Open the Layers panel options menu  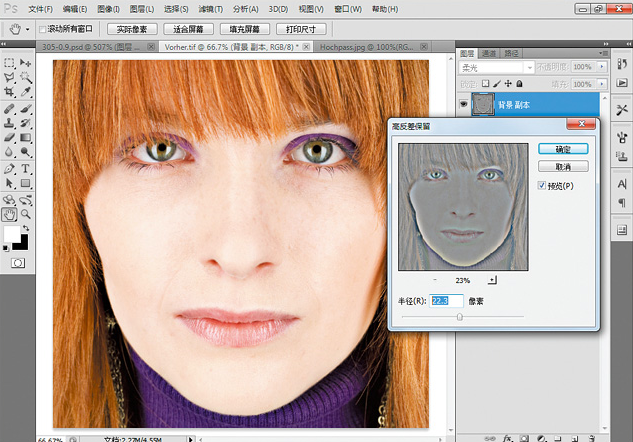tap(604, 53)
